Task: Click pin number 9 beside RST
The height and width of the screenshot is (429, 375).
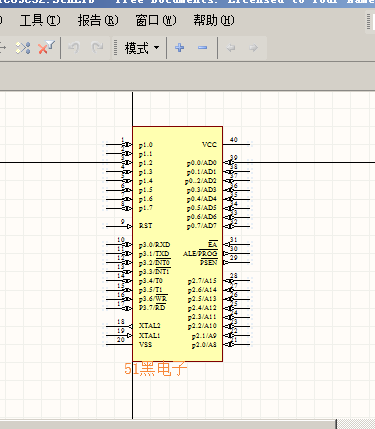Action: [x=122, y=222]
